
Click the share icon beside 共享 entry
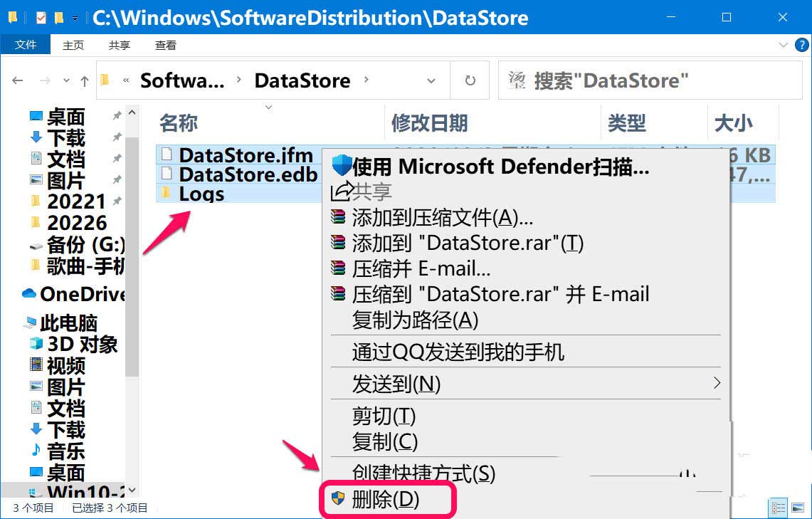point(340,191)
